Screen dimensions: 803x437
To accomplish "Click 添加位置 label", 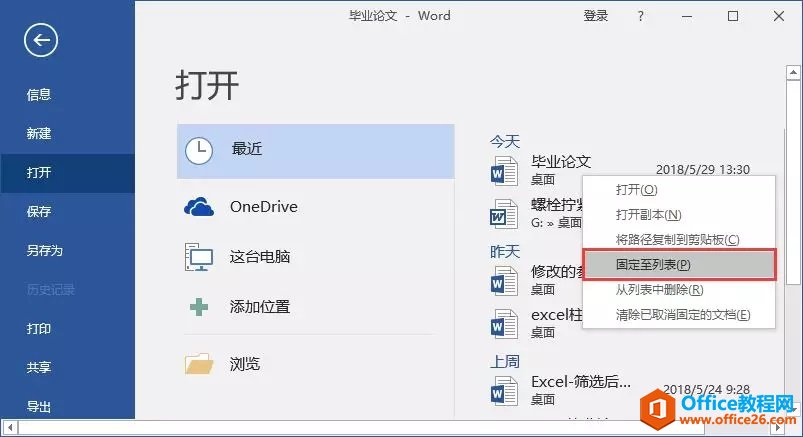I will coord(260,307).
